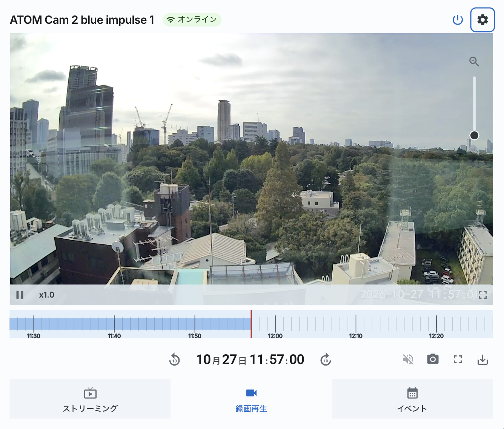
Task: Unmute the camera audio
Action: (408, 360)
